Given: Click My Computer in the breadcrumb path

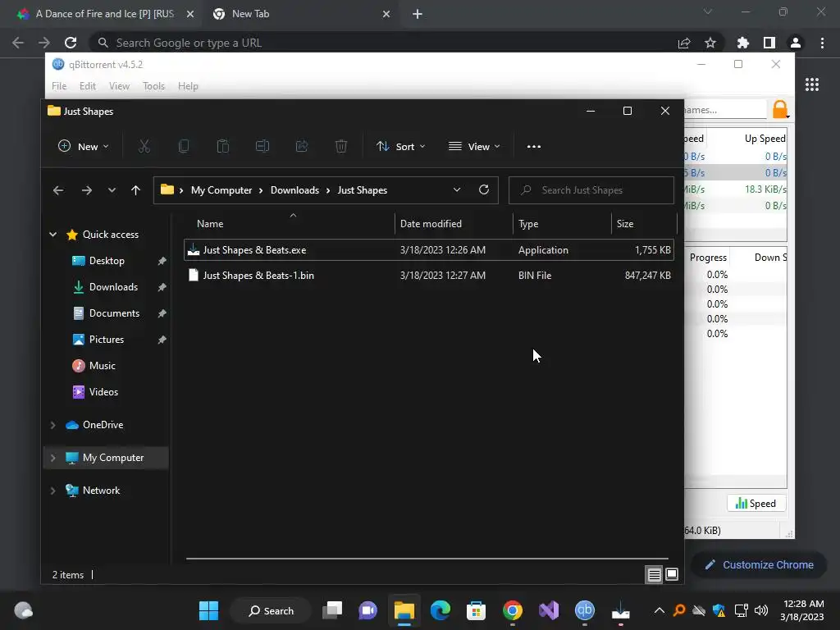Looking at the screenshot, I should click(221, 190).
